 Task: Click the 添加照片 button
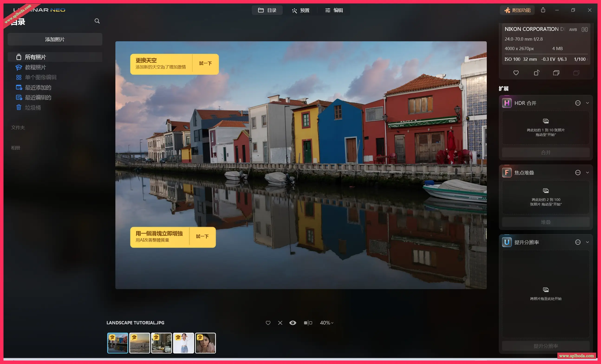(x=55, y=39)
